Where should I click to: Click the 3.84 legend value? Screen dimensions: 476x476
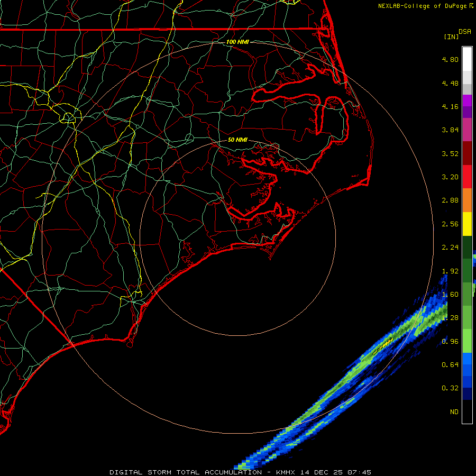click(450, 130)
